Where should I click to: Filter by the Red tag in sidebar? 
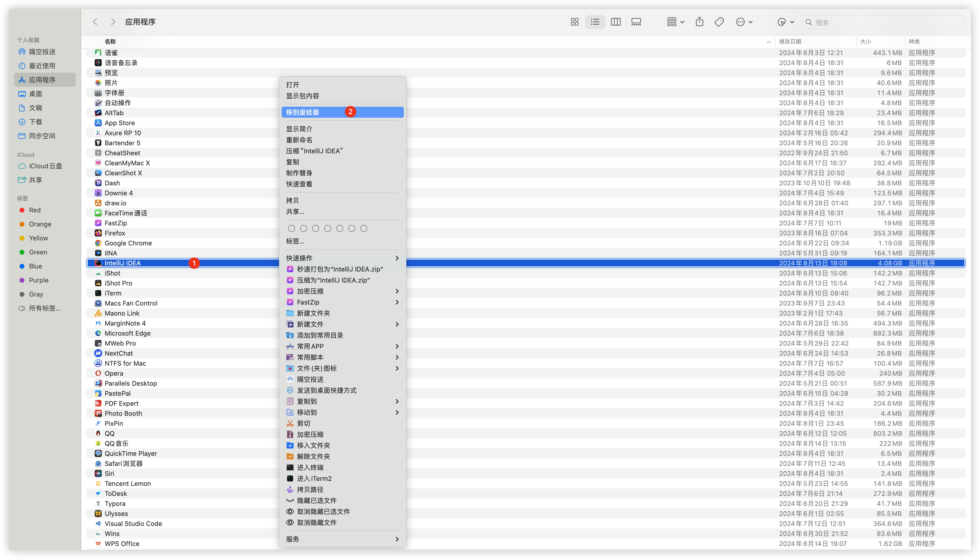pos(35,210)
